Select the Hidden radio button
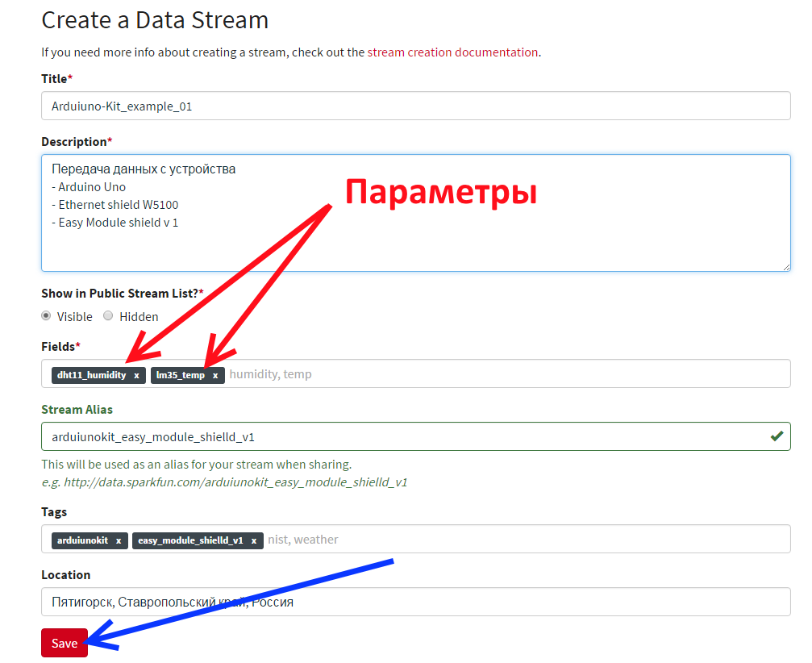The width and height of the screenshot is (812, 663). tap(108, 316)
